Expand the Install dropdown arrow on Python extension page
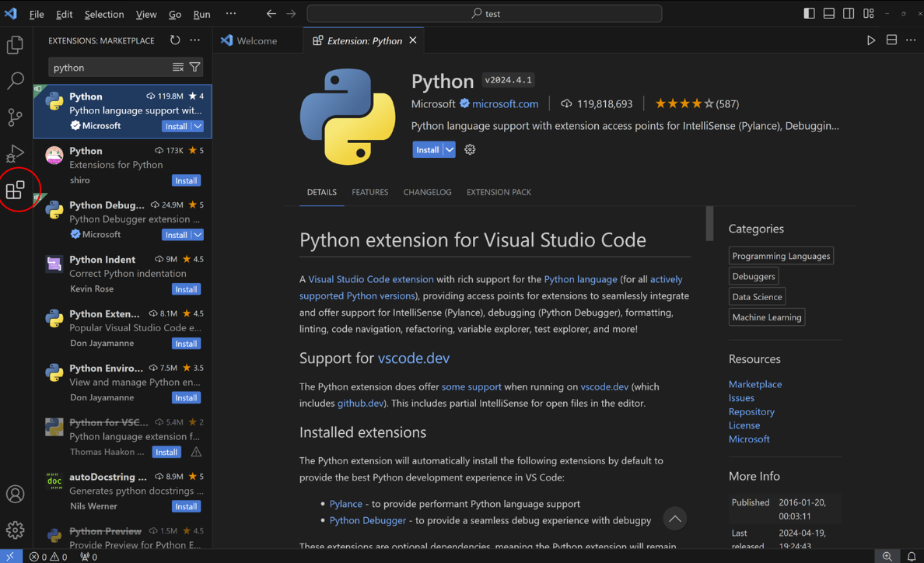Screen dimensions: 924x563 450,149
